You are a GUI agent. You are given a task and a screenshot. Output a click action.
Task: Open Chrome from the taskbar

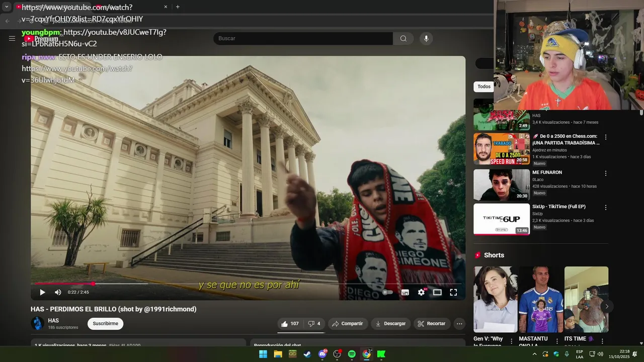tap(367, 354)
